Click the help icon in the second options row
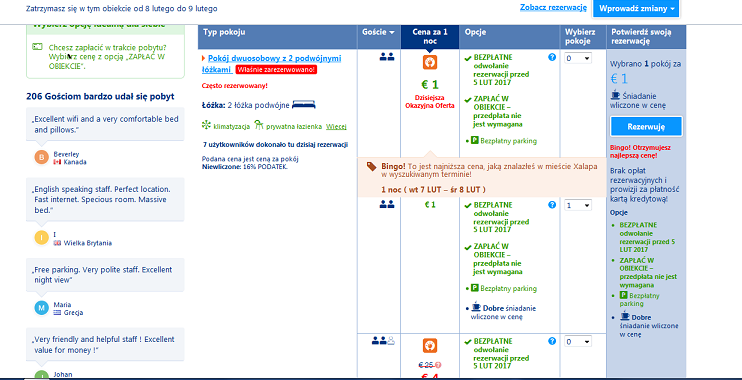Screen dimensions: 742x380 pyautogui.click(x=552, y=205)
